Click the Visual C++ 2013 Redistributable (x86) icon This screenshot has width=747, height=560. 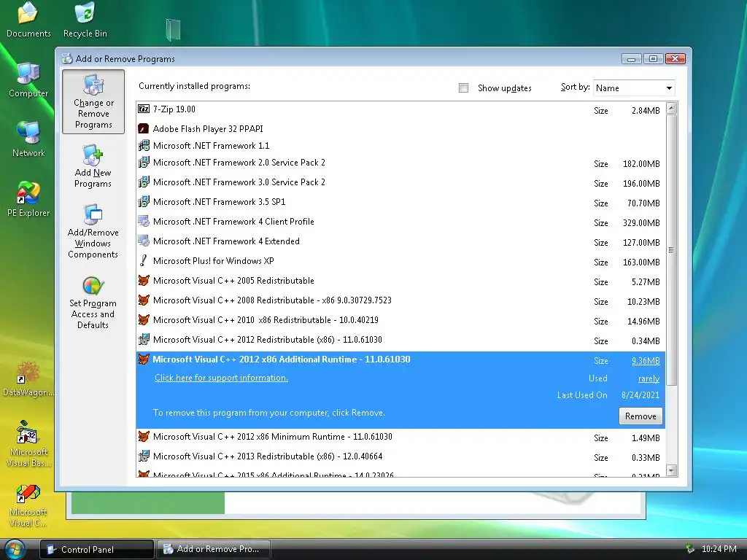coord(144,456)
